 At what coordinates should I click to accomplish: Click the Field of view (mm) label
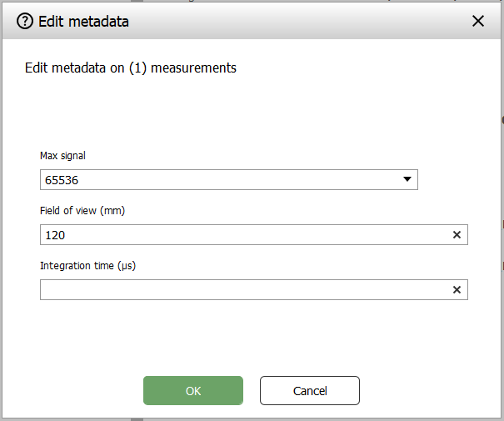coord(82,211)
